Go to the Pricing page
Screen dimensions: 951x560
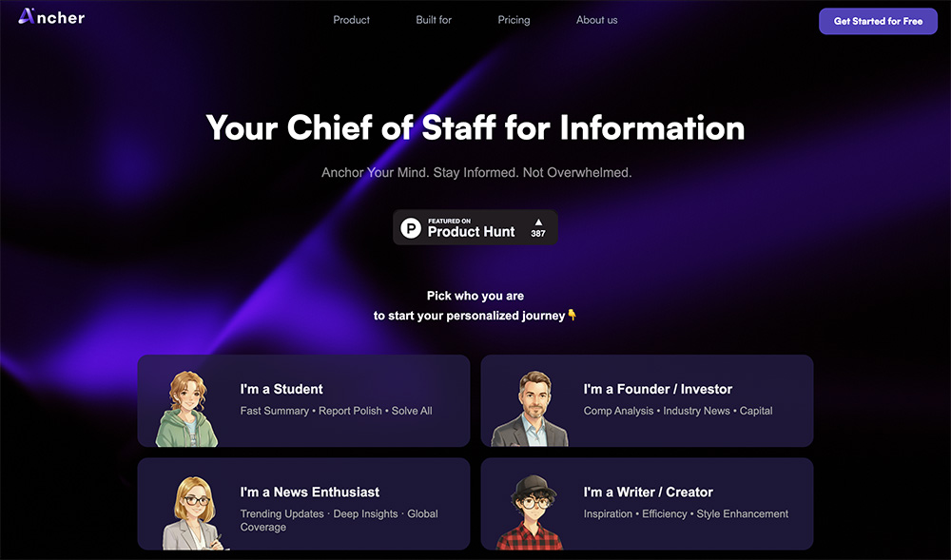pyautogui.click(x=514, y=20)
